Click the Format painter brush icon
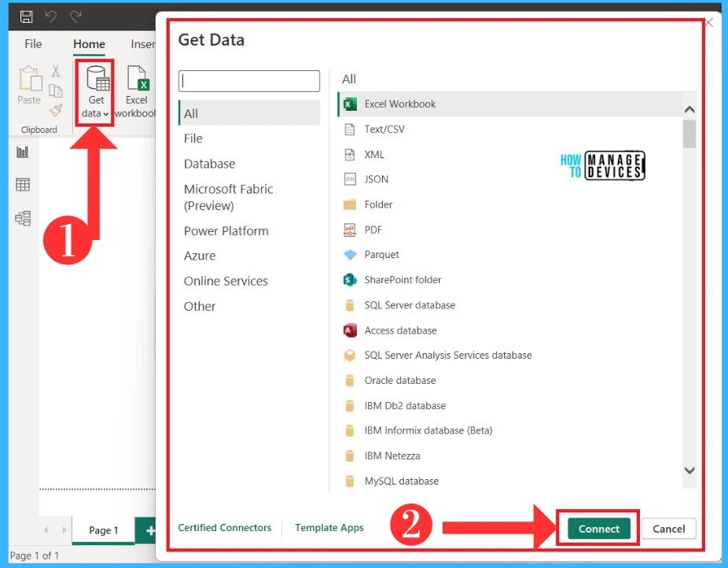This screenshot has width=728, height=568. [x=56, y=110]
